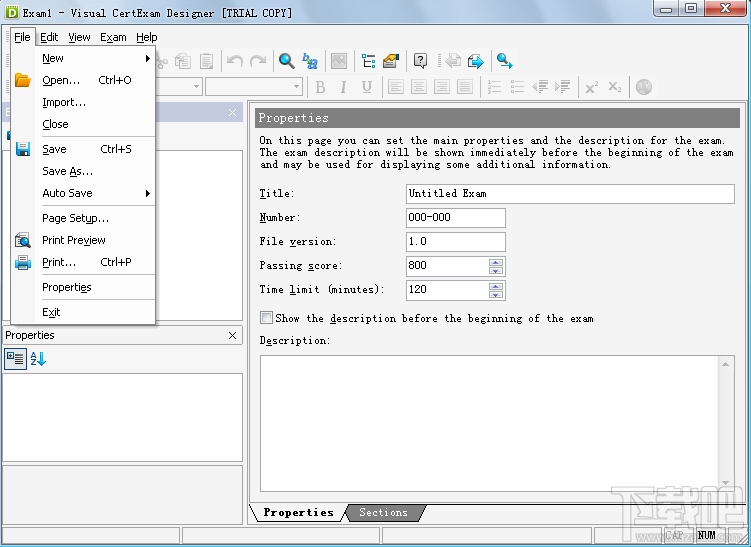Close the lower-left Properties panel
Screen dimensions: 751x547
click(232, 335)
